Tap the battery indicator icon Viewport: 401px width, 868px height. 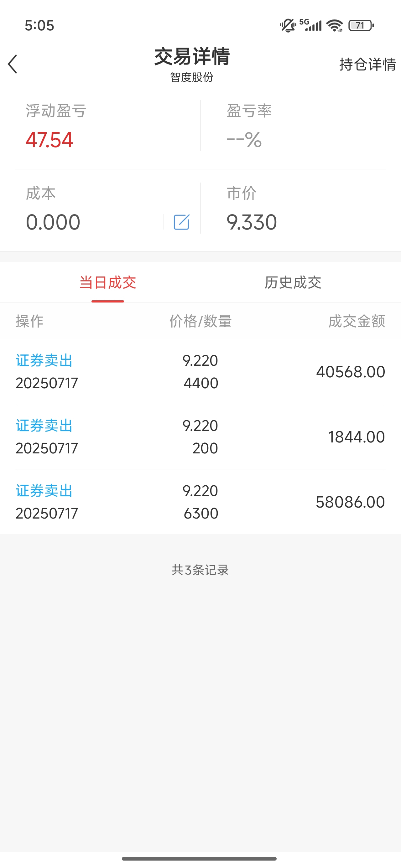[361, 26]
